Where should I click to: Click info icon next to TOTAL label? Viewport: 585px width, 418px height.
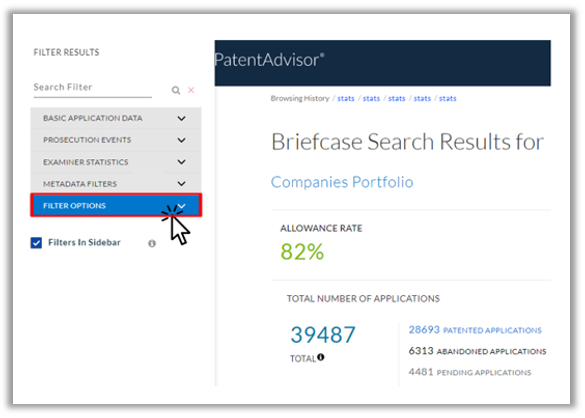tap(320, 357)
